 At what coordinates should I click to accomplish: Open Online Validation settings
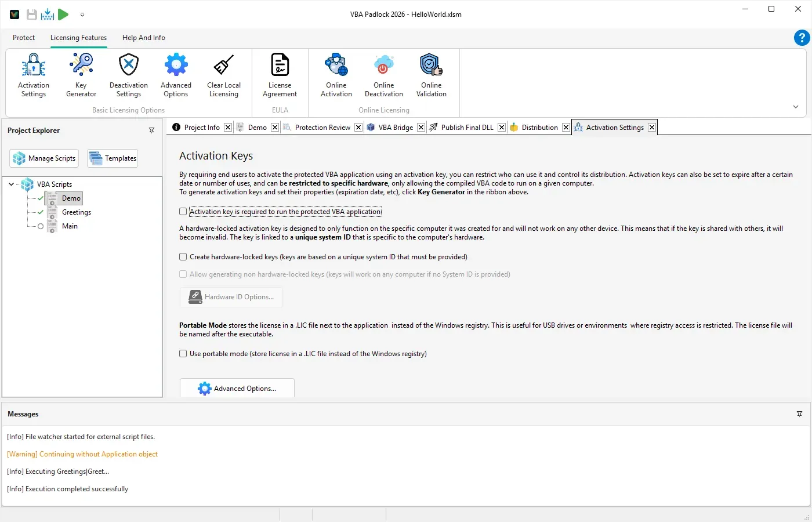point(432,76)
